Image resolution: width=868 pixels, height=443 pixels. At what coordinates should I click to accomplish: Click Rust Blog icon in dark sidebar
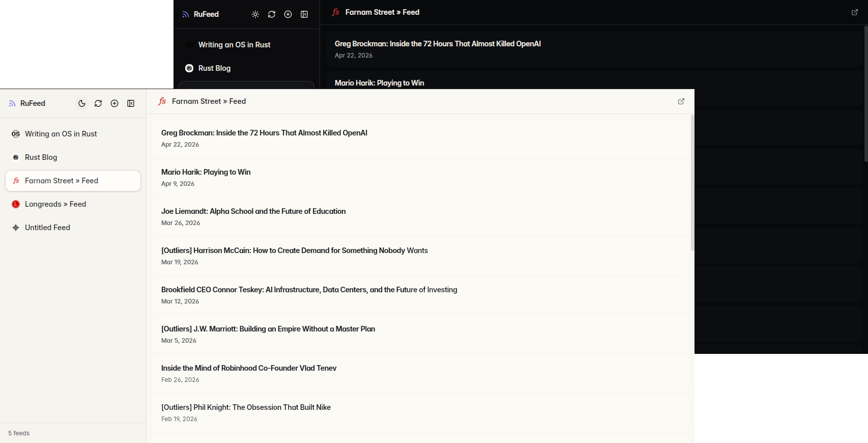[189, 68]
